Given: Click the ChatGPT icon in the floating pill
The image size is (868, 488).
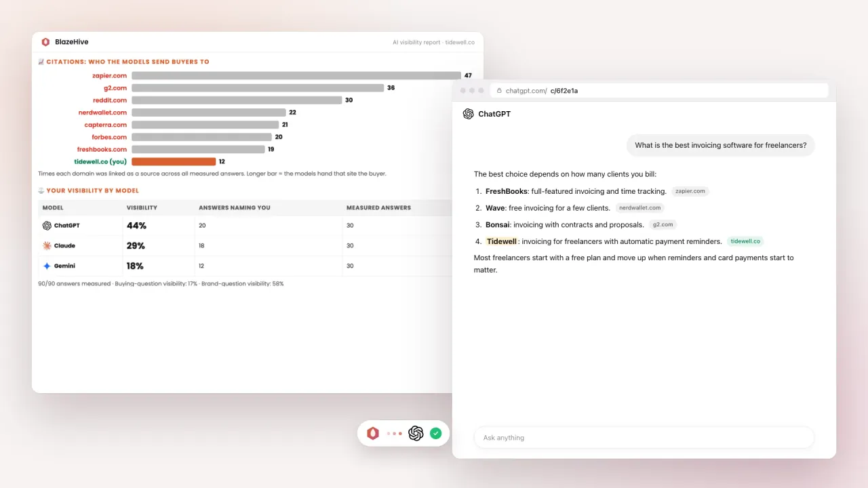Looking at the screenshot, I should pos(416,433).
